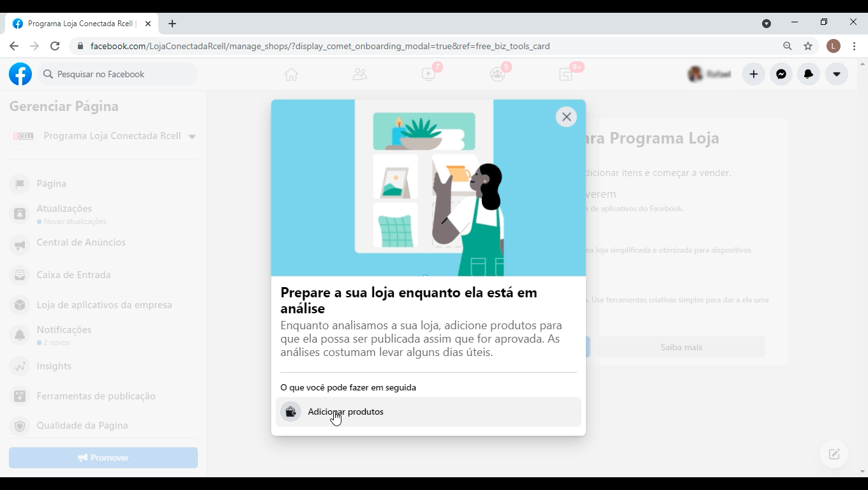This screenshot has height=490, width=868.
Task: Open Caixa de Entrada
Action: click(103, 275)
